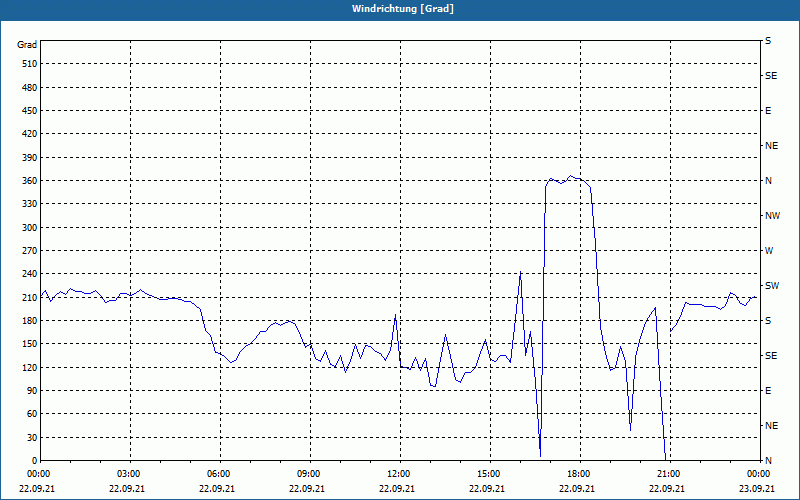Select the 0 degree axis label

coord(34,460)
